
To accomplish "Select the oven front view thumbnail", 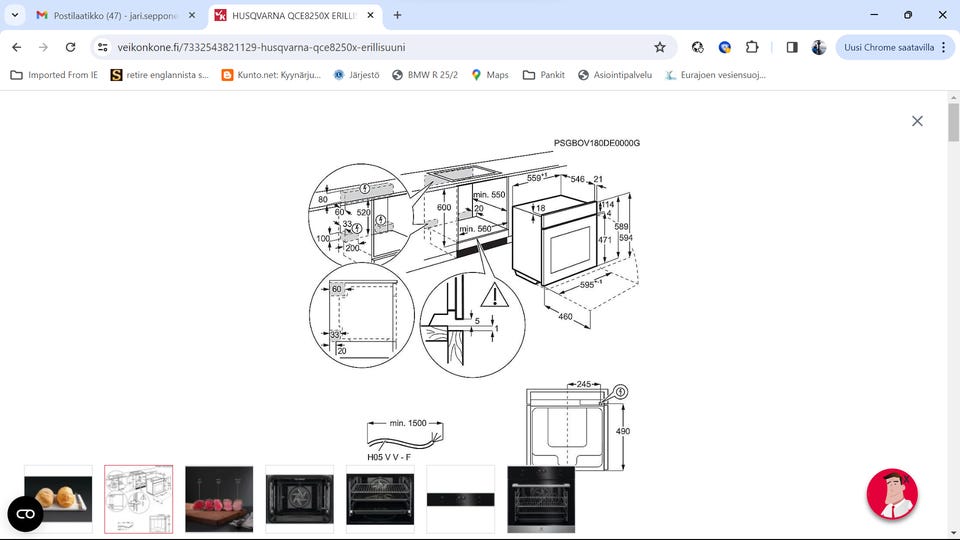I will point(541,499).
